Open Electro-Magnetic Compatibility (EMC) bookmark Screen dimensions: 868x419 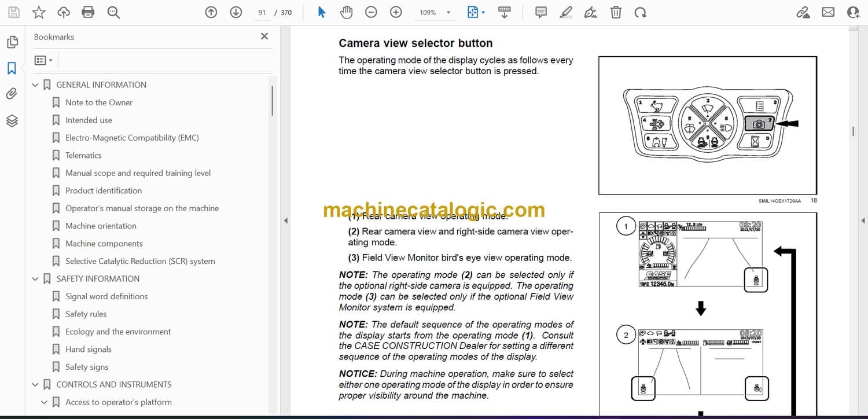132,138
